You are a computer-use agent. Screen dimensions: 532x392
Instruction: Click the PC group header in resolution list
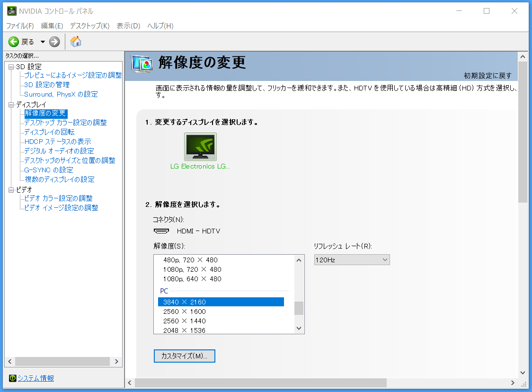(164, 291)
